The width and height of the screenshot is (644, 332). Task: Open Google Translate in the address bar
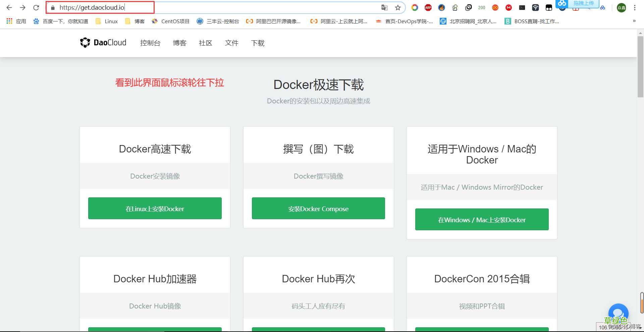384,7
